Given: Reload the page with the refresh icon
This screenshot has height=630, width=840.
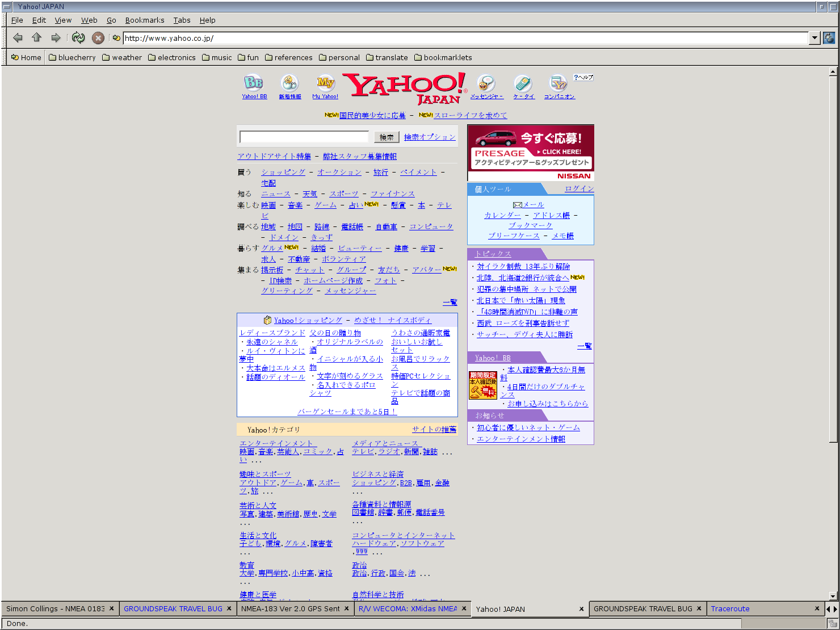Looking at the screenshot, I should coord(78,38).
